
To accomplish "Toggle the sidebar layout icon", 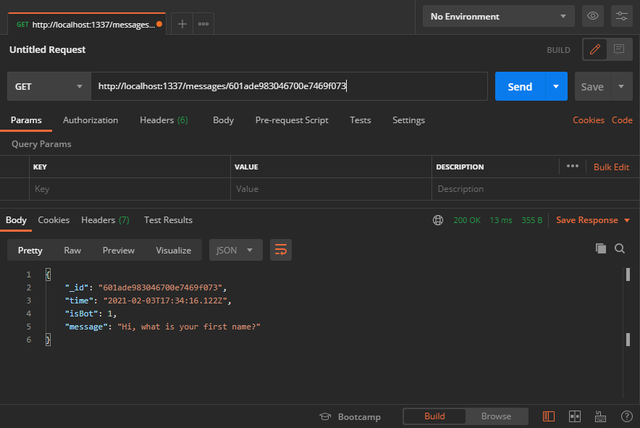I will [x=549, y=417].
